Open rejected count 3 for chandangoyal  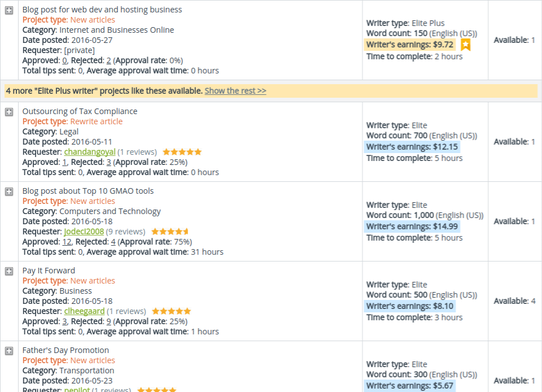(x=108, y=162)
